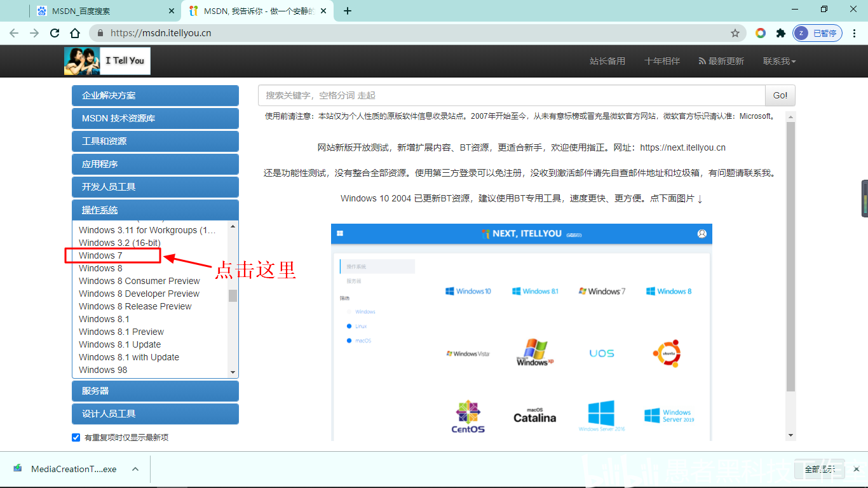
Task: Click the content pane scrollbar down arrow
Action: pyautogui.click(x=790, y=435)
